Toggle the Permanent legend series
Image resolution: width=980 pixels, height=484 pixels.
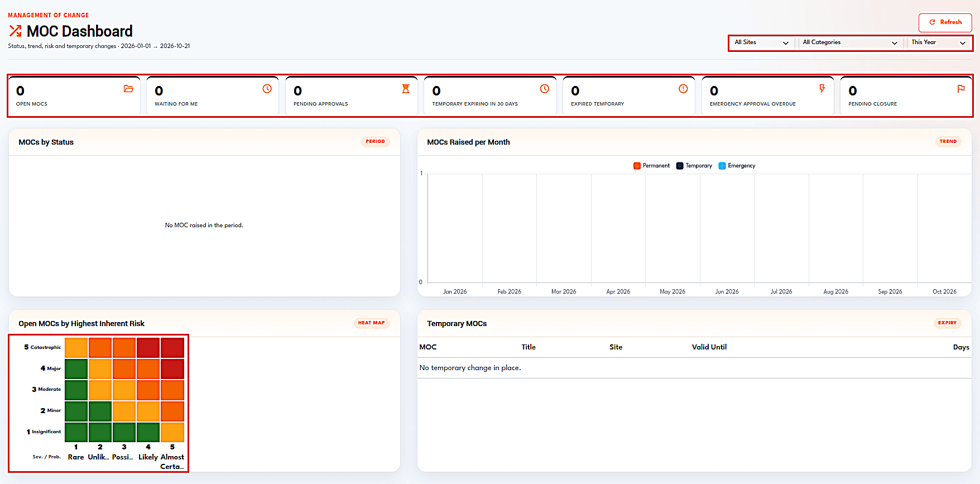point(652,166)
